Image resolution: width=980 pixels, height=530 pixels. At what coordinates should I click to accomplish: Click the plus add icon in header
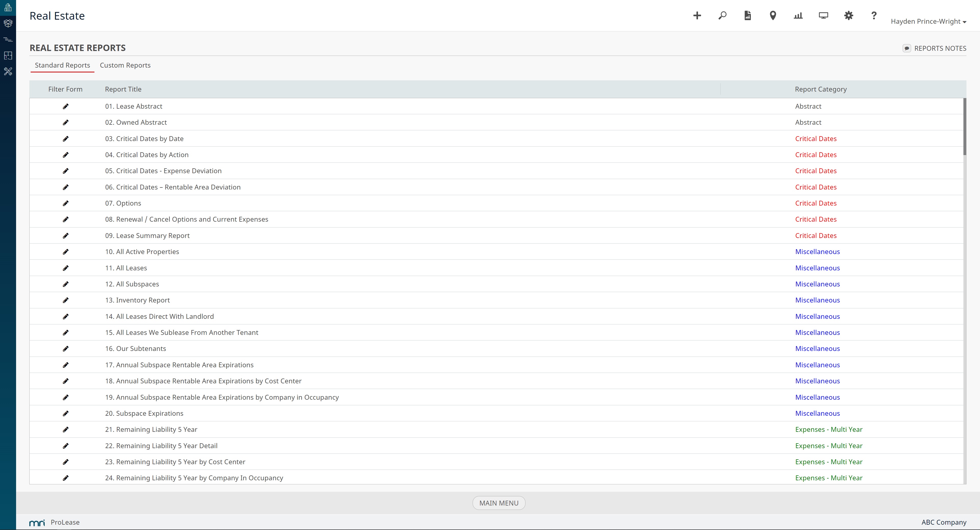pyautogui.click(x=697, y=16)
